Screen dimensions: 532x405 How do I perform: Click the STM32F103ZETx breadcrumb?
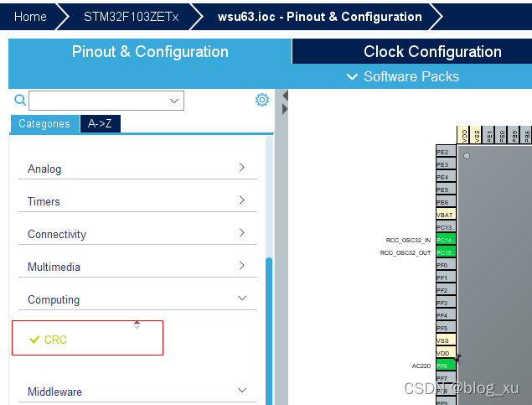tap(131, 17)
